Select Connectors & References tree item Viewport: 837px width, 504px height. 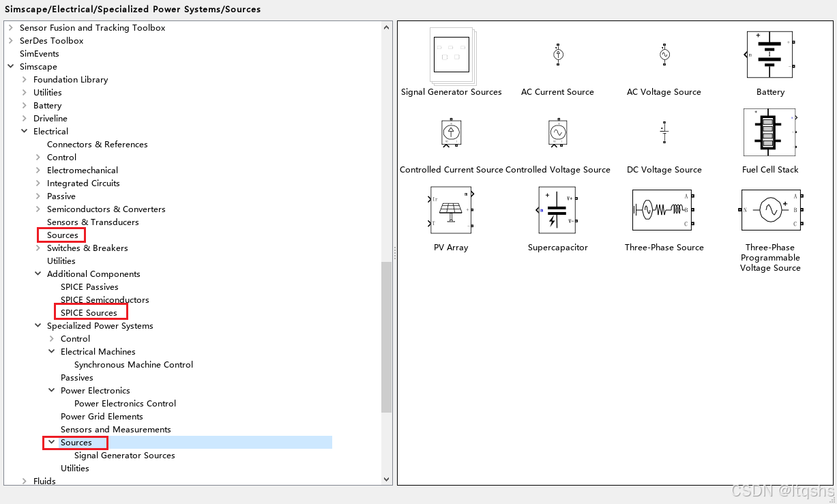pos(98,145)
